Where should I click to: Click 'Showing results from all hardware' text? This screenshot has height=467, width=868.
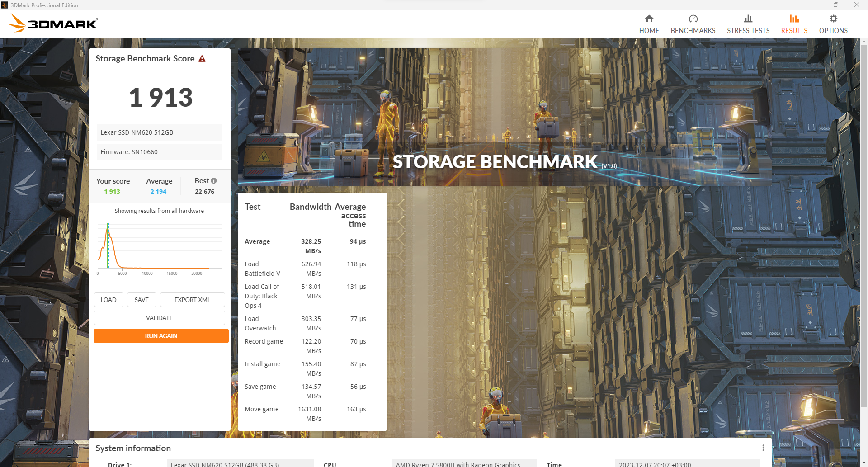(x=159, y=211)
